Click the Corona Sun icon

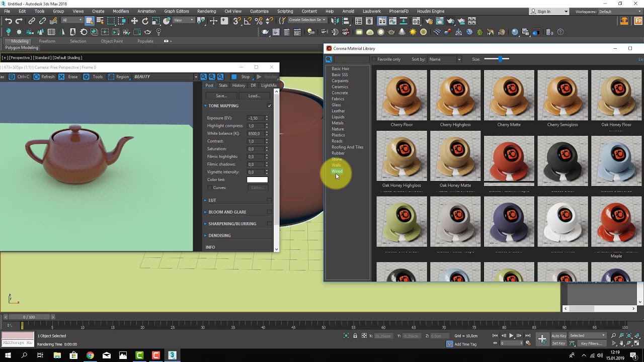tap(413, 32)
